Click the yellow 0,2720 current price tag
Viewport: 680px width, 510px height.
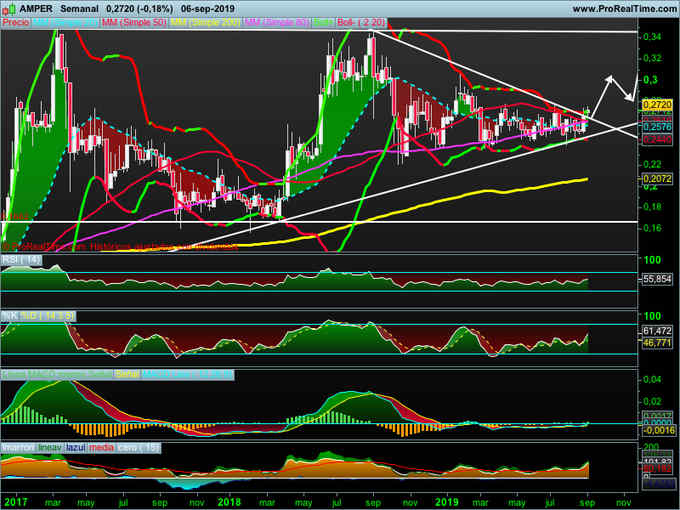[x=657, y=105]
